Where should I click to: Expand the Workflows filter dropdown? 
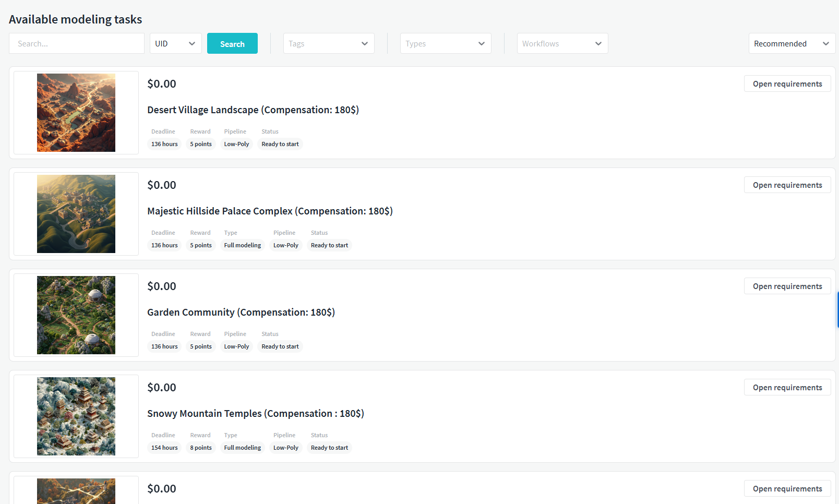(x=562, y=44)
